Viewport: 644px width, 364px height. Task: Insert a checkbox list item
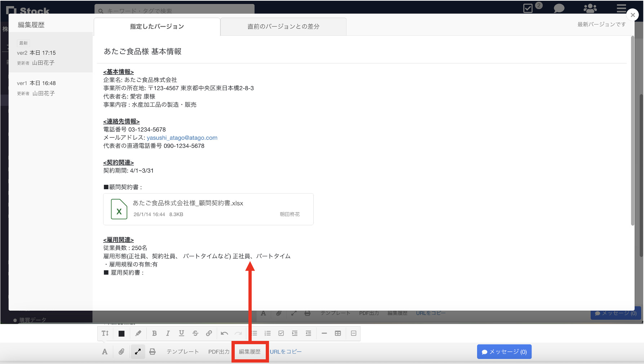point(281,333)
